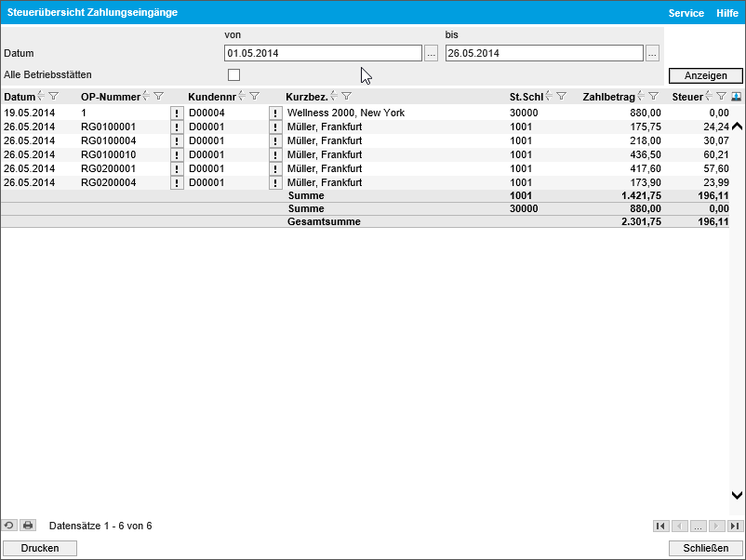Viewport: 746px width, 560px height.
Task: Click the Drucken button
Action: [x=40, y=548]
